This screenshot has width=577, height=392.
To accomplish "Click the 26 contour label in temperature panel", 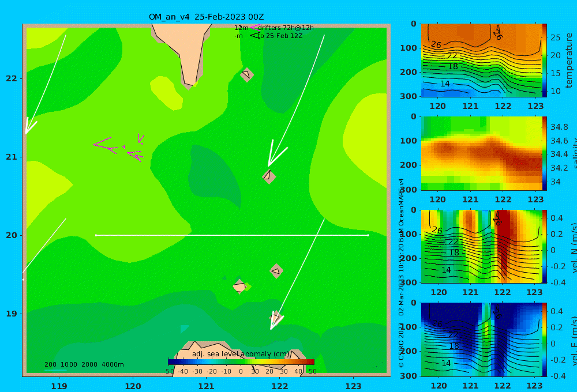I will pyautogui.click(x=436, y=44).
